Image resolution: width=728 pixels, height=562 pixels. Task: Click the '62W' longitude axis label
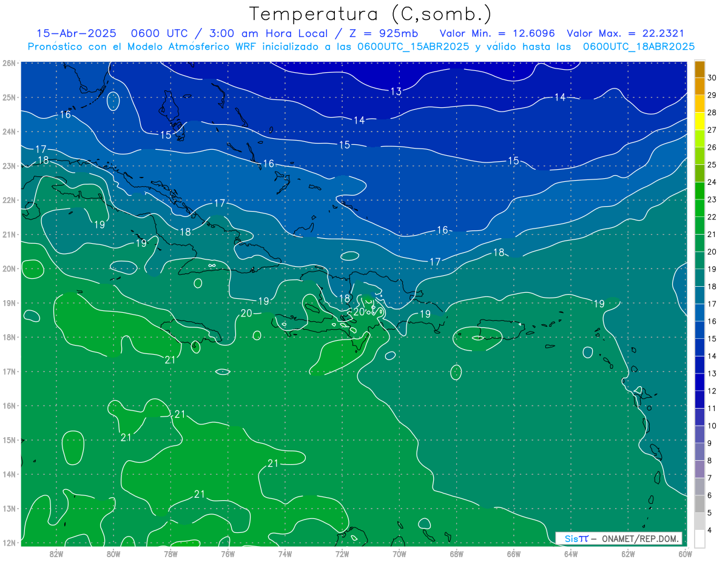[628, 554]
